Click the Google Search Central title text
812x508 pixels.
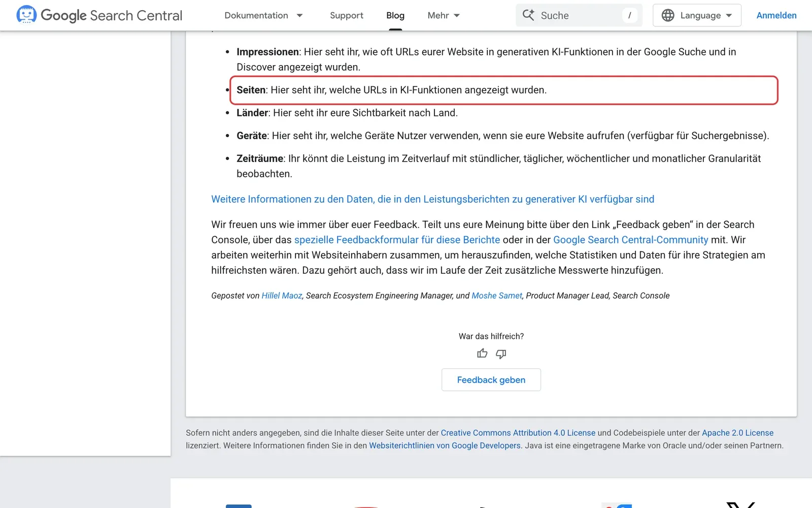tap(112, 15)
